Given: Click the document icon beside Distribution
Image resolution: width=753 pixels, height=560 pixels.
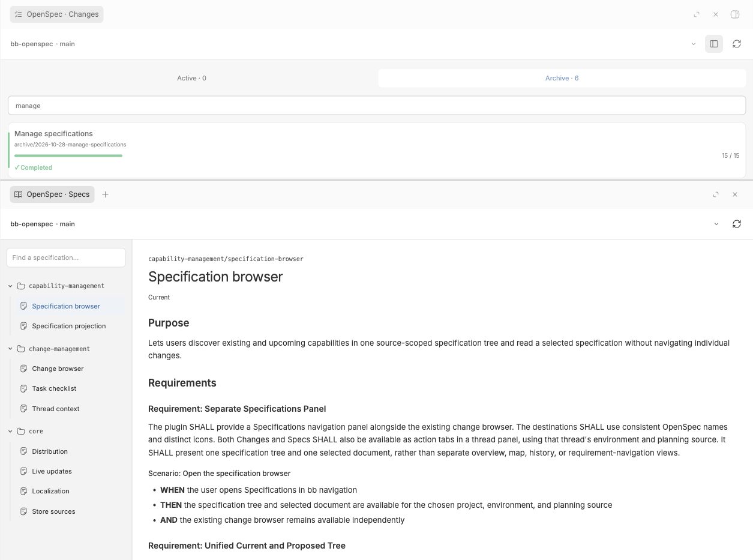Looking at the screenshot, I should (23, 451).
